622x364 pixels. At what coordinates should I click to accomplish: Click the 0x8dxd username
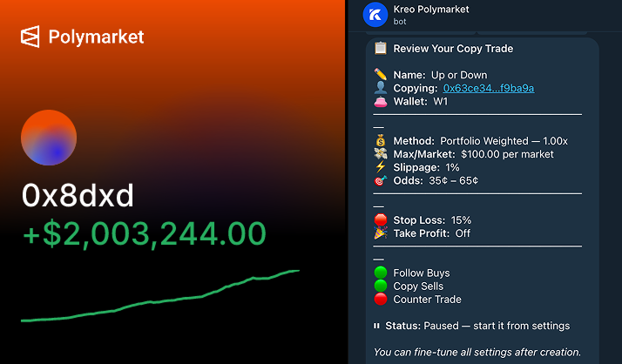(x=78, y=195)
